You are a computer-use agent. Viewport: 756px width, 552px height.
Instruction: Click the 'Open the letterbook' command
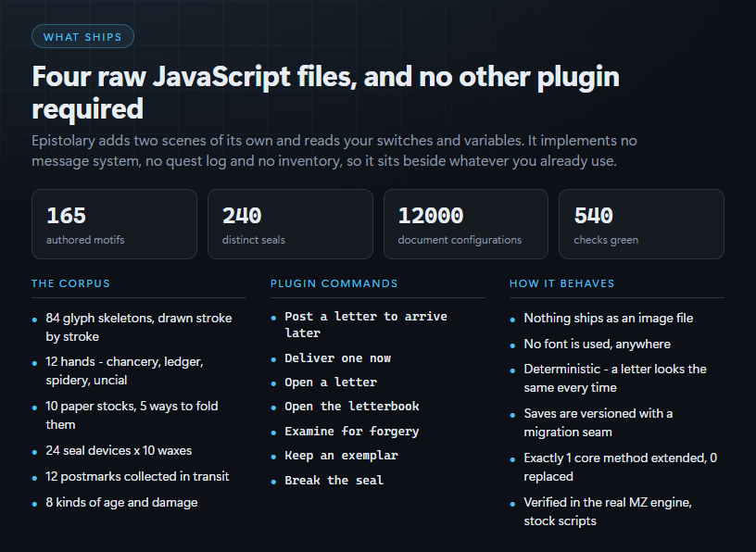pyautogui.click(x=352, y=407)
